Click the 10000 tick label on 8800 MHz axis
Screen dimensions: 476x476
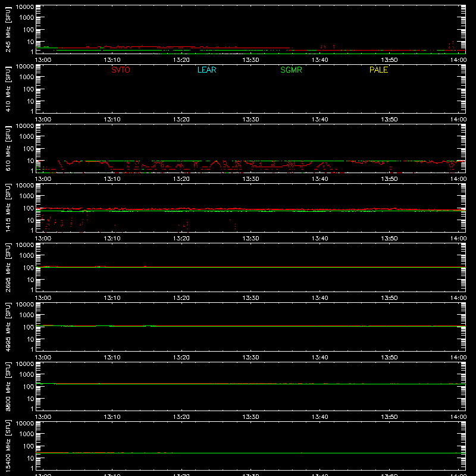click(25, 364)
